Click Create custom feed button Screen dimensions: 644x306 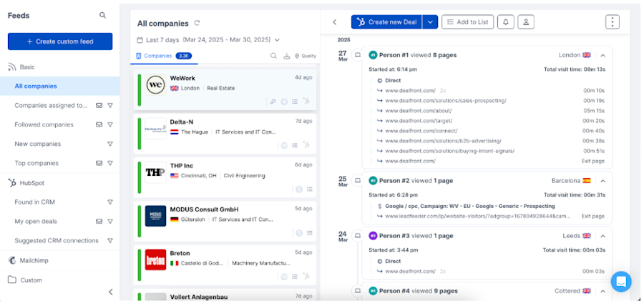point(60,41)
